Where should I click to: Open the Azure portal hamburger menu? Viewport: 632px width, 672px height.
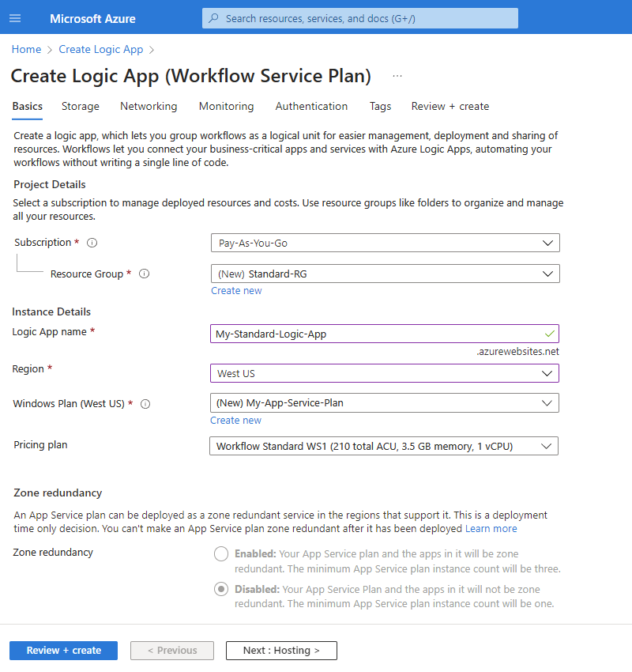(x=15, y=18)
